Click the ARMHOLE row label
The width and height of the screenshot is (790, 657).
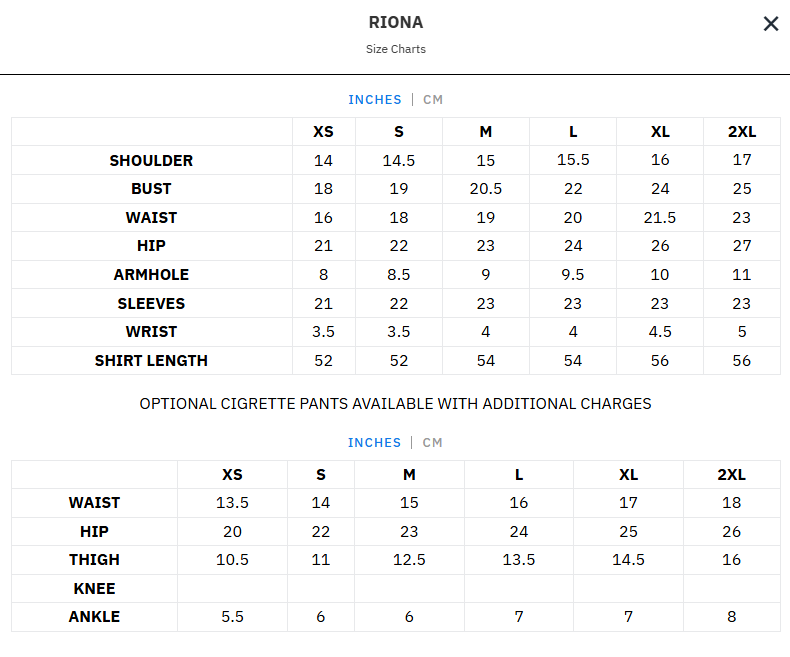[151, 275]
